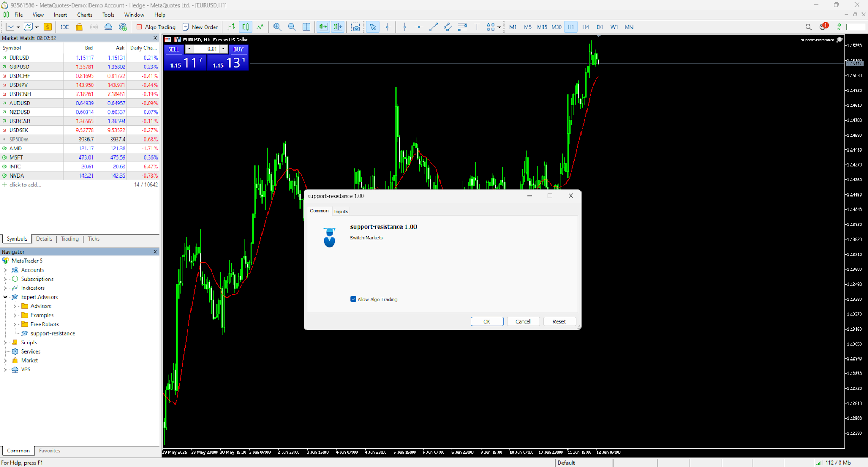868x467 pixels.
Task: Click the signal level LVL icon
Action: pos(839,27)
